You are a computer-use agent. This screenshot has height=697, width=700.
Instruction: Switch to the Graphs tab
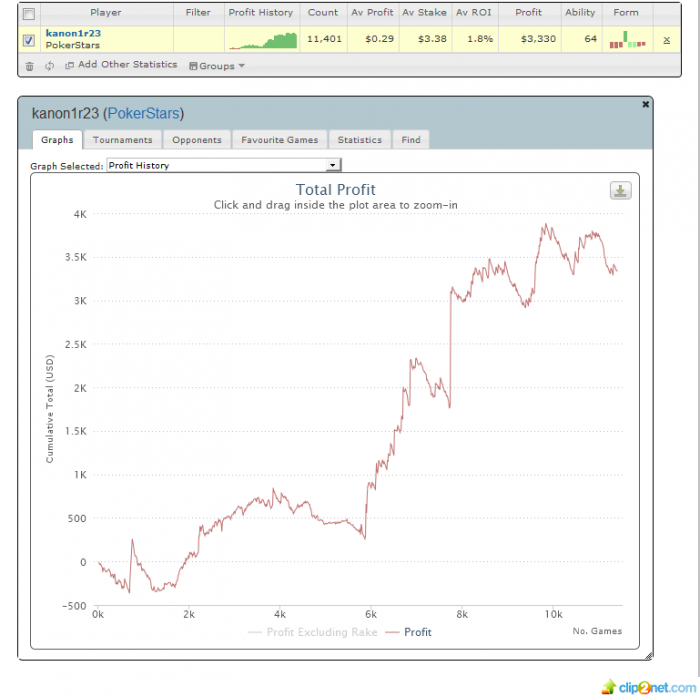(57, 140)
